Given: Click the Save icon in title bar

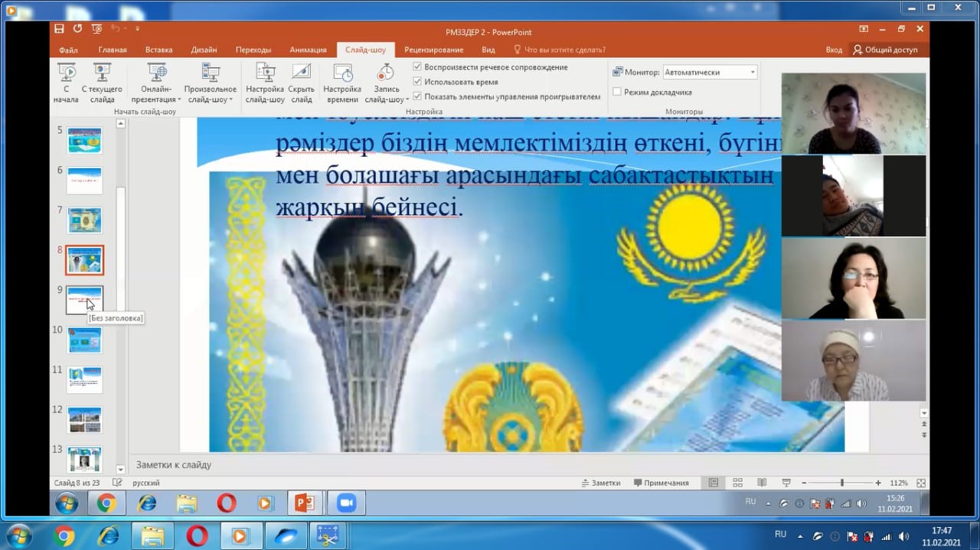Looking at the screenshot, I should [59, 29].
